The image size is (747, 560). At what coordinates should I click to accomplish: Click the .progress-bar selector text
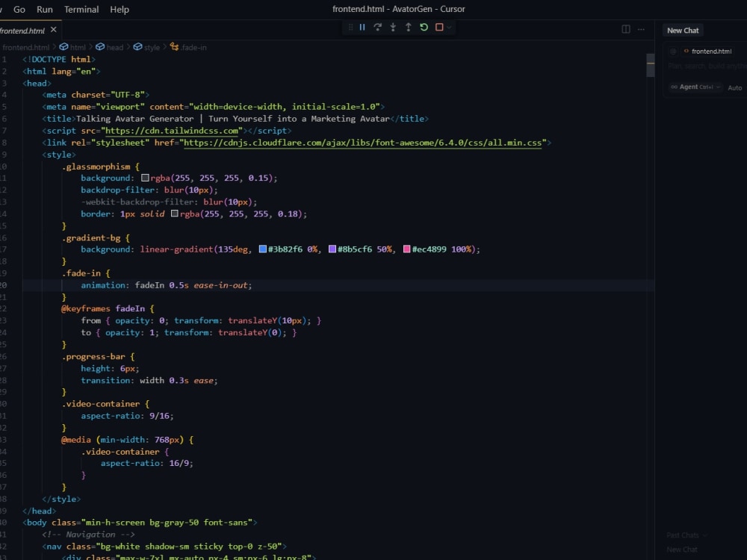[93, 356]
